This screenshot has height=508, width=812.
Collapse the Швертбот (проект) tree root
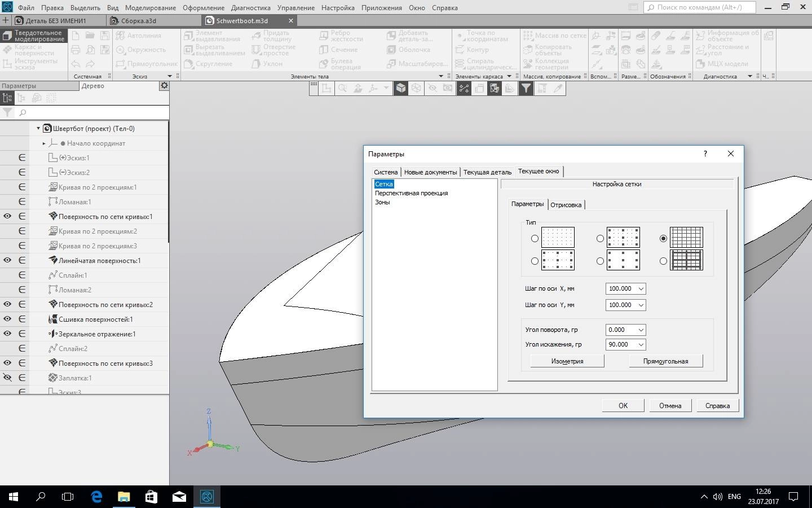(x=38, y=129)
